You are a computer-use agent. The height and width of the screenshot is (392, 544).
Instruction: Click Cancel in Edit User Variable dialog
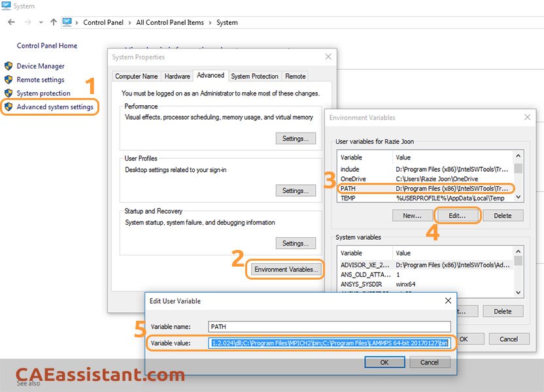[430, 362]
